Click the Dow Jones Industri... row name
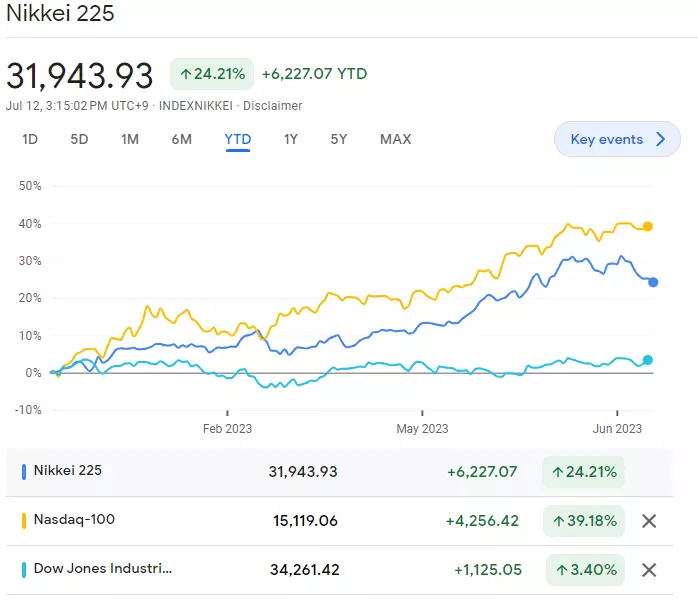The height and width of the screenshot is (600, 698). (x=103, y=568)
